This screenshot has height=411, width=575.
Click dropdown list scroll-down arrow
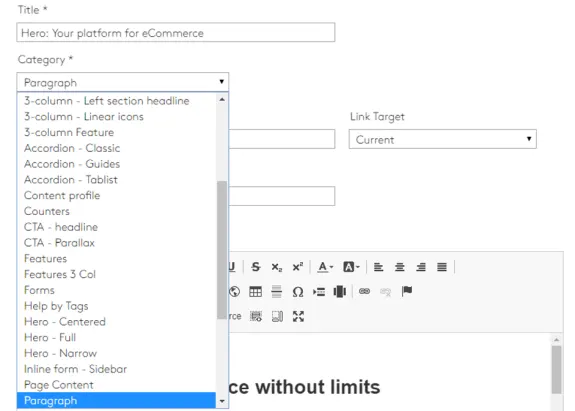222,401
